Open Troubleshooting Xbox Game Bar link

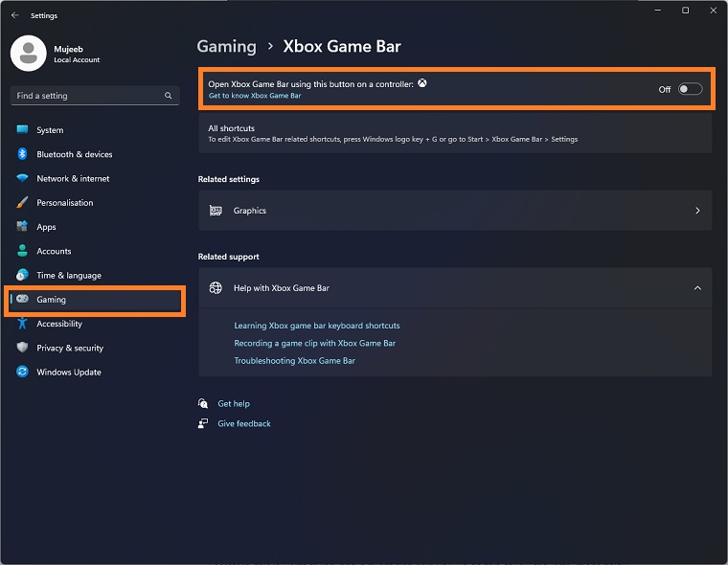click(x=294, y=361)
